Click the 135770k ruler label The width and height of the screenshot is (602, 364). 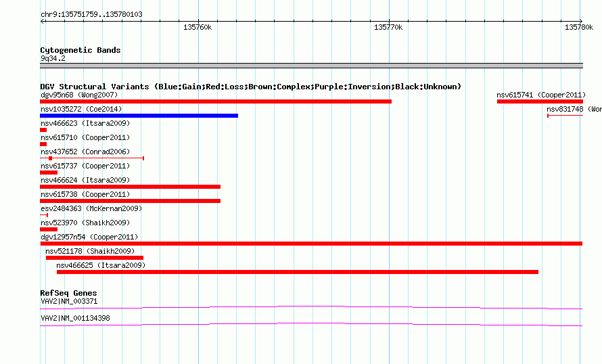coord(388,27)
